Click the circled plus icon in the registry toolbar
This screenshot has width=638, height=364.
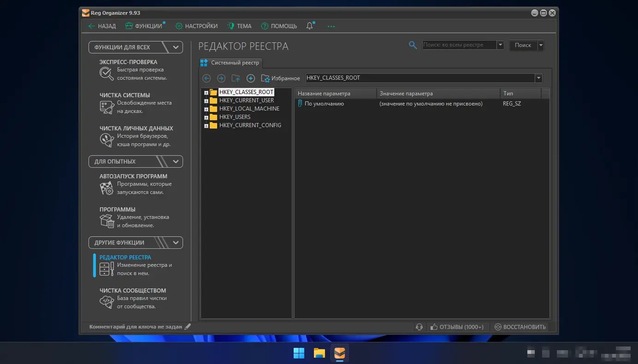[251, 78]
